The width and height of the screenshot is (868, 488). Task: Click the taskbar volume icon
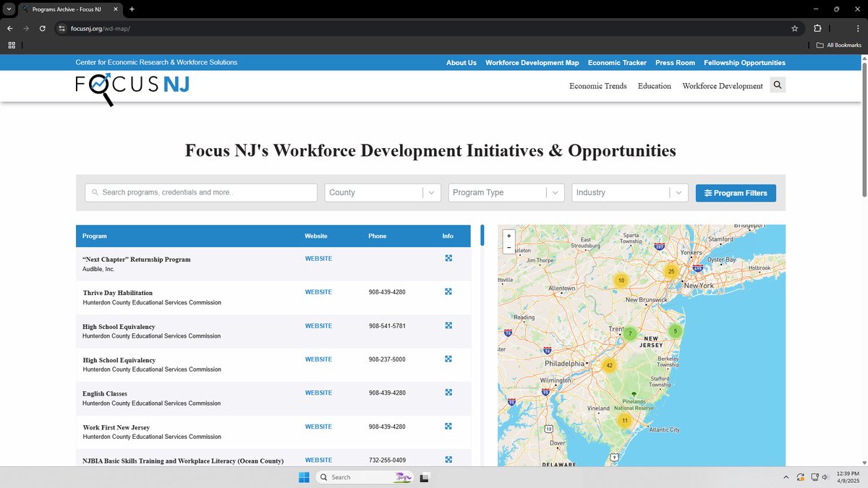825,477
